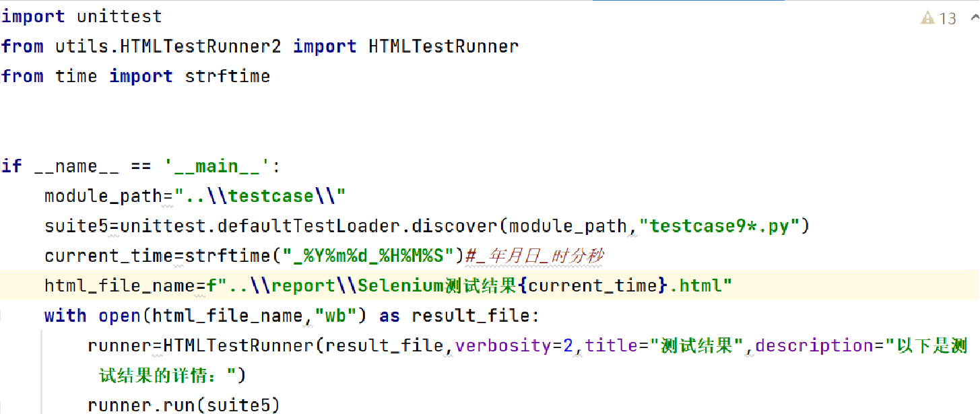Click the description keyword argument

pyautogui.click(x=815, y=345)
